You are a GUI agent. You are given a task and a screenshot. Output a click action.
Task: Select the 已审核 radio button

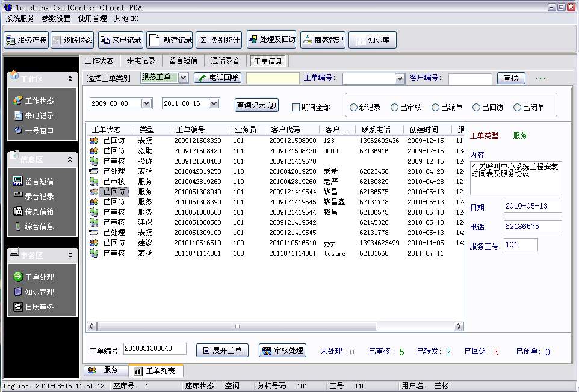(x=394, y=107)
